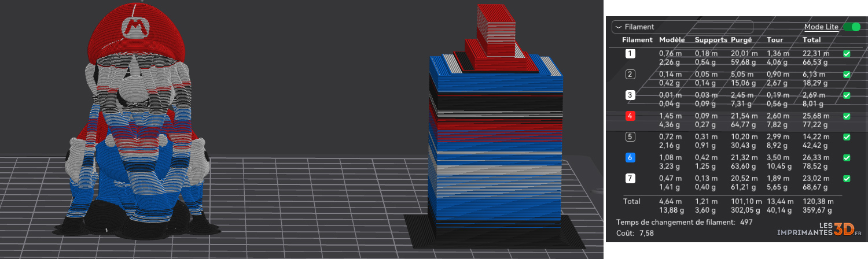The image size is (868, 259).
Task: Click the 22,31 m total value
Action: 816,53
